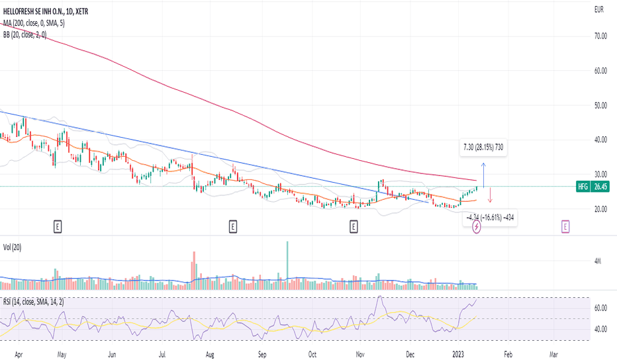Click the Feb label on time axis
This screenshot has height=364, width=617.
pyautogui.click(x=508, y=355)
